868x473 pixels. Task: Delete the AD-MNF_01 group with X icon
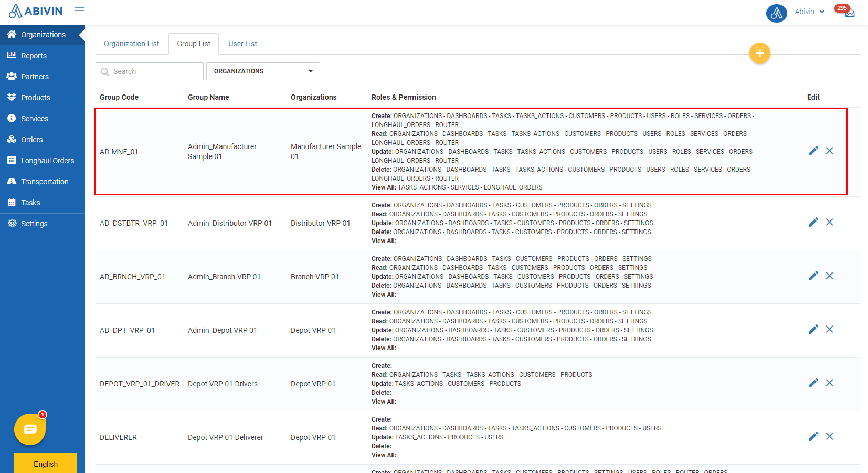[829, 151]
